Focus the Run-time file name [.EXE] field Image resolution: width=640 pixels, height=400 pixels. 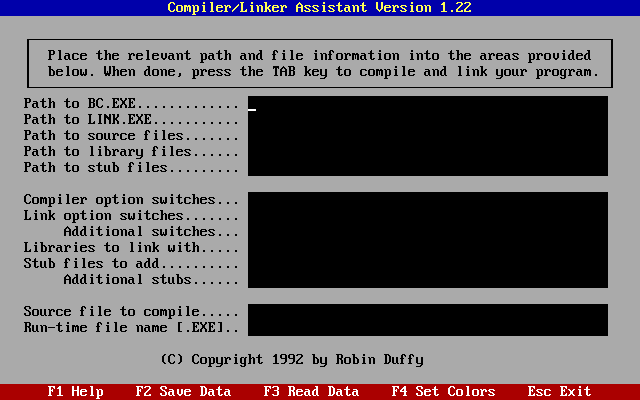point(427,328)
